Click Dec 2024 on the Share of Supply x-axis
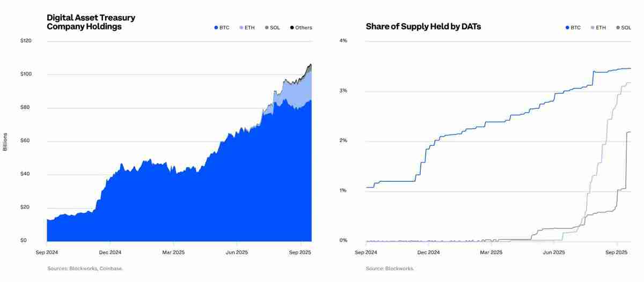Image resolution: width=644 pixels, height=282 pixels. [x=428, y=252]
